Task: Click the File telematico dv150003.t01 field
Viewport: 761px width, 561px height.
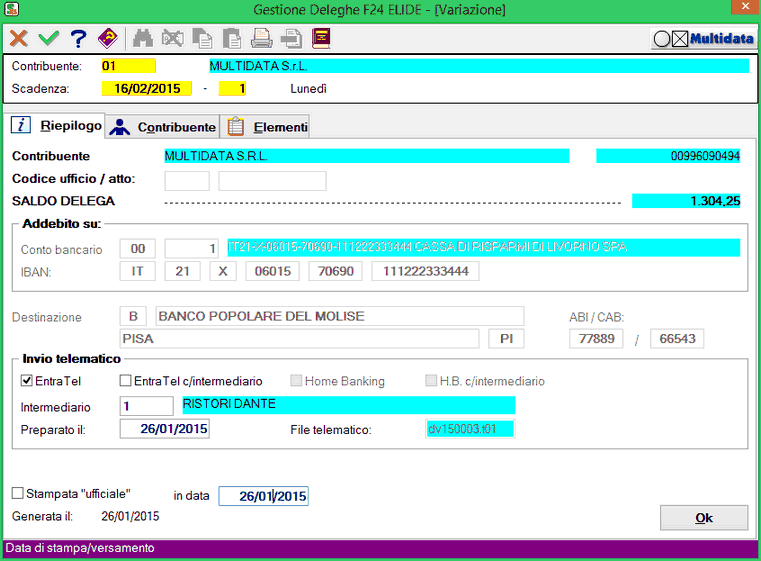Action: (470, 429)
